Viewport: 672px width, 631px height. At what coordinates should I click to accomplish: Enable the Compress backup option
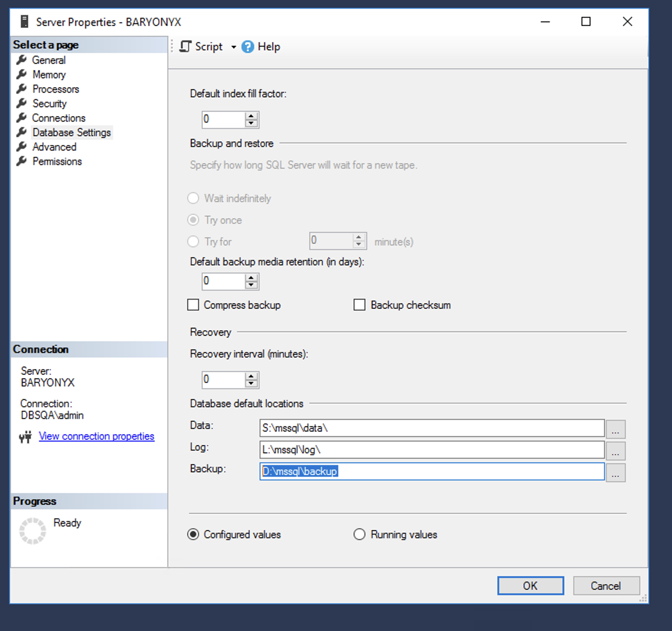[x=193, y=305]
